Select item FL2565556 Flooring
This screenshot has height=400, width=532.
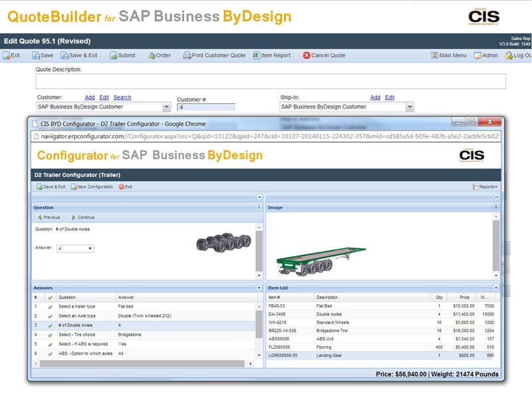(x=381, y=347)
